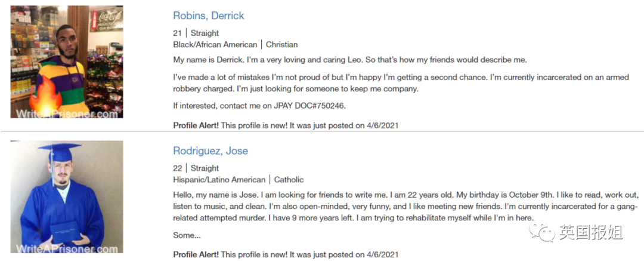Click WriteAPrisoner.com watermark on Jose's photo
Image resolution: width=644 pixels, height=261 pixels.
(67, 248)
